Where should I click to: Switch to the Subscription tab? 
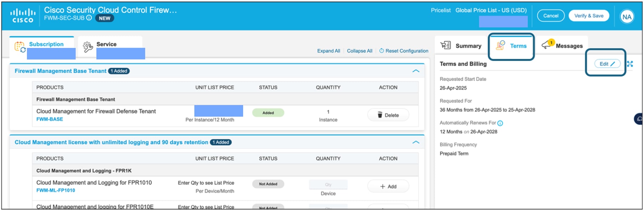point(42,47)
